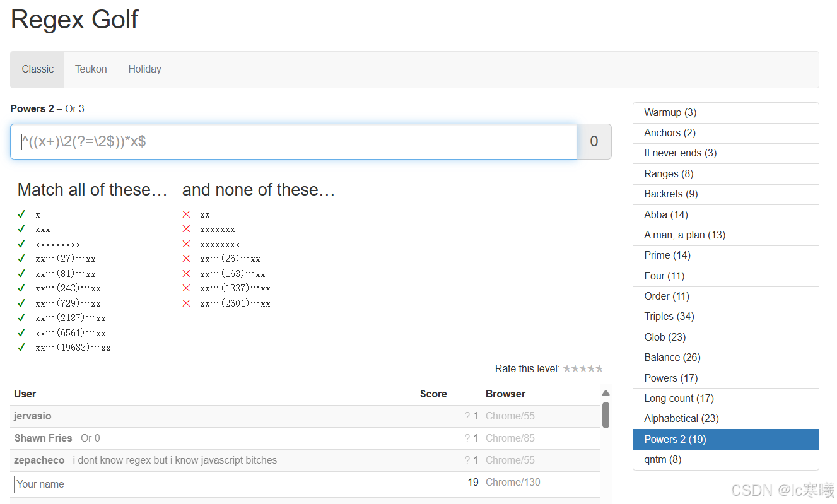The width and height of the screenshot is (837, 504).
Task: Click the checkmark next to xx…(19683)…xx
Action: pos(21,348)
